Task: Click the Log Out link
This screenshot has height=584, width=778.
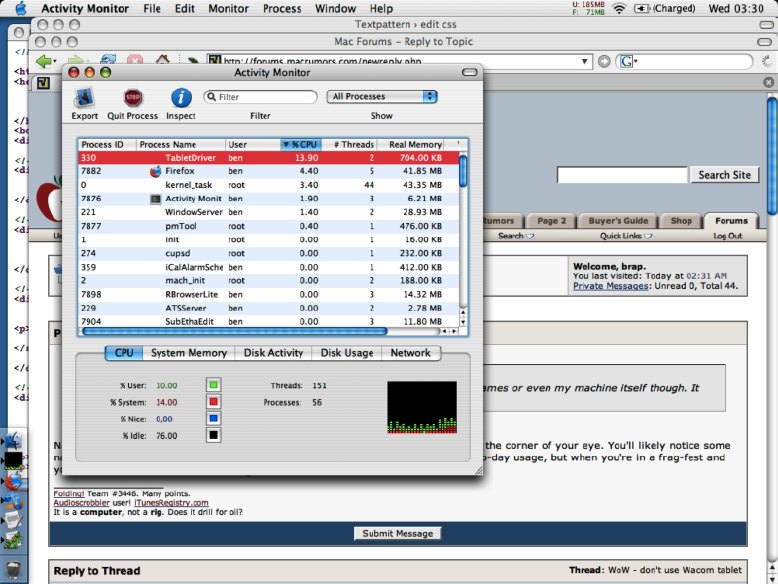Action: [x=727, y=236]
